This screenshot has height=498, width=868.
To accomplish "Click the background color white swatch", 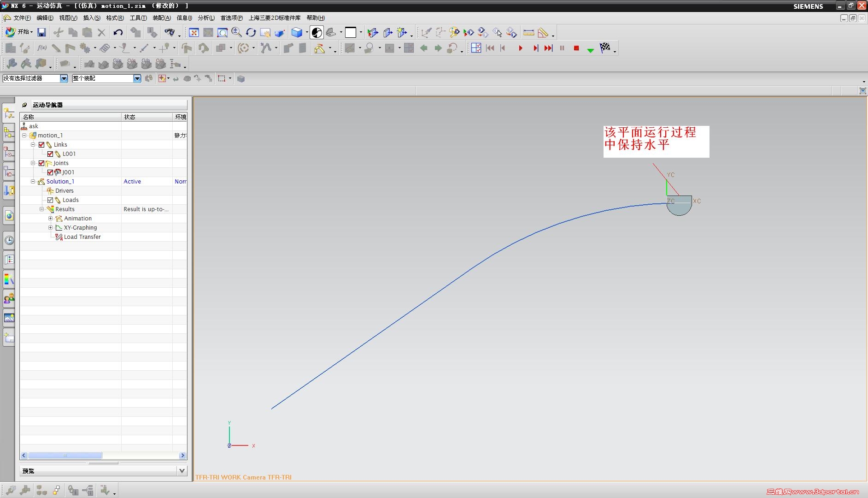I will coord(351,32).
